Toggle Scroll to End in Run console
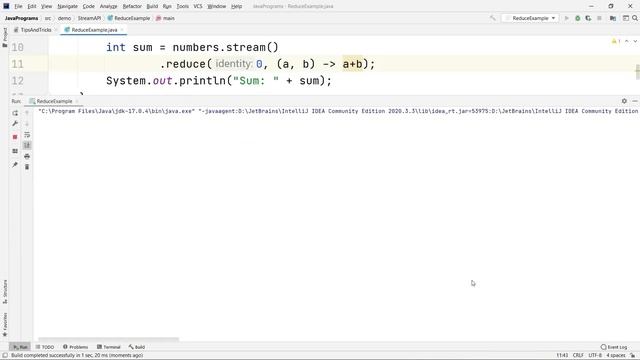Image resolution: width=640 pixels, height=360 pixels. [x=27, y=145]
